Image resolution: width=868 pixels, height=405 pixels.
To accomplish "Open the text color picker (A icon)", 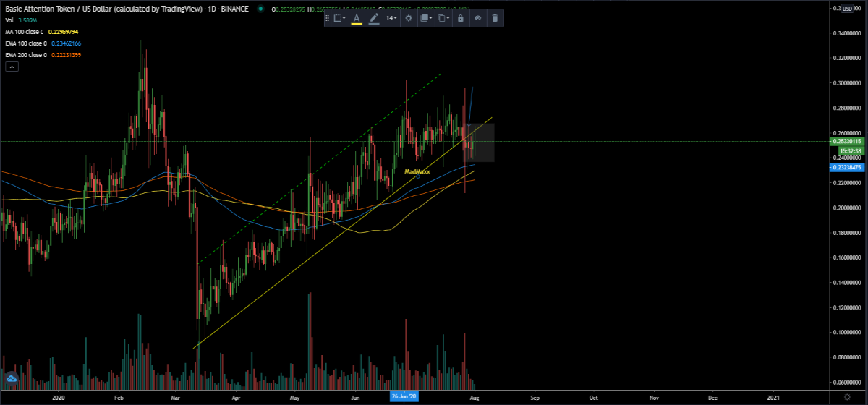I will 357,18.
